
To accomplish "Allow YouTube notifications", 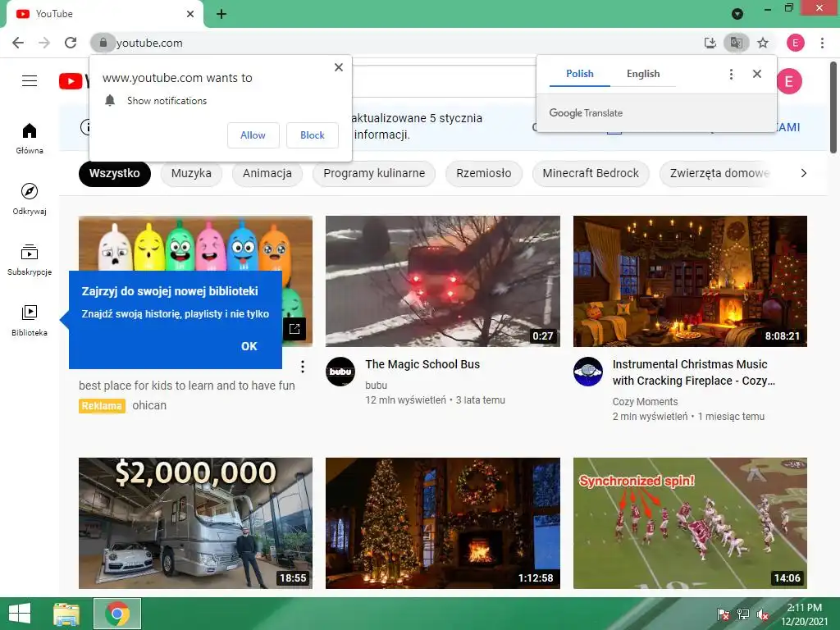I will coord(253,135).
